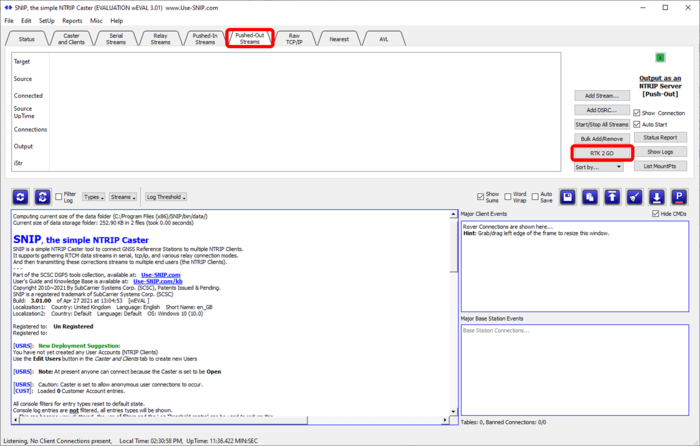Click the 'Source UpTime' row label
700x446 pixels.
24,112
